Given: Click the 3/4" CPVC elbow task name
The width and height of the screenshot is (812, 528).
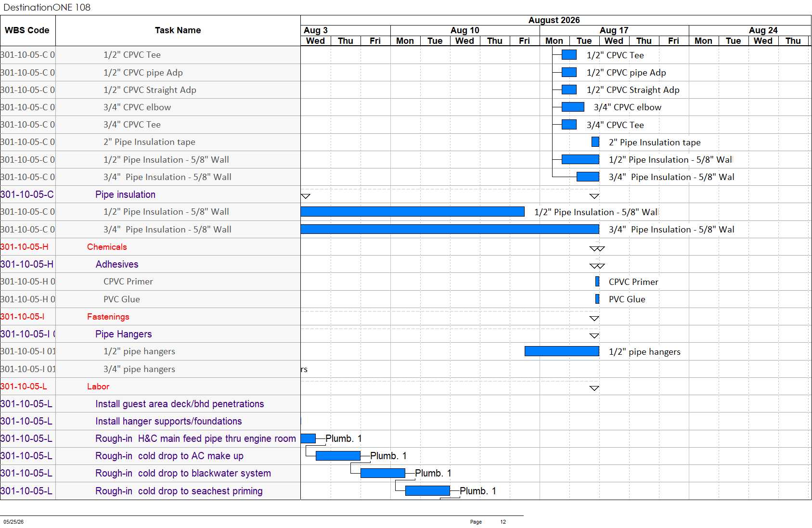Looking at the screenshot, I should pos(137,107).
